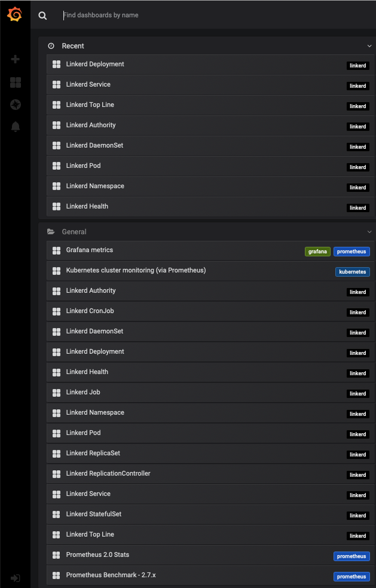Click the Grafana logo icon

point(14,14)
